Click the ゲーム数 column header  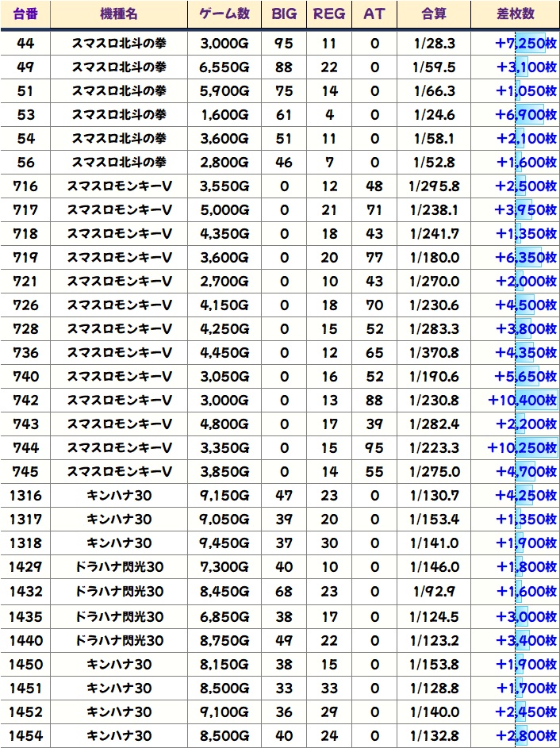[x=224, y=14]
